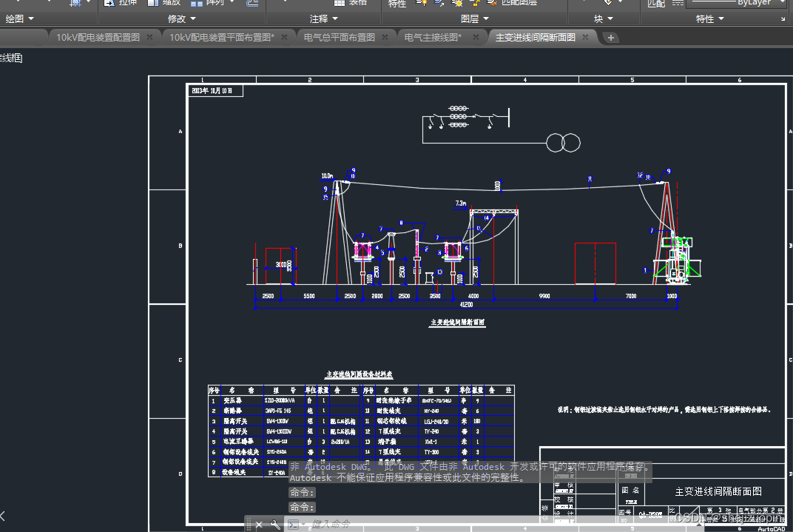Close the 电气总平面布置图 tab
This screenshot has width=793, height=532.
pyautogui.click(x=385, y=38)
